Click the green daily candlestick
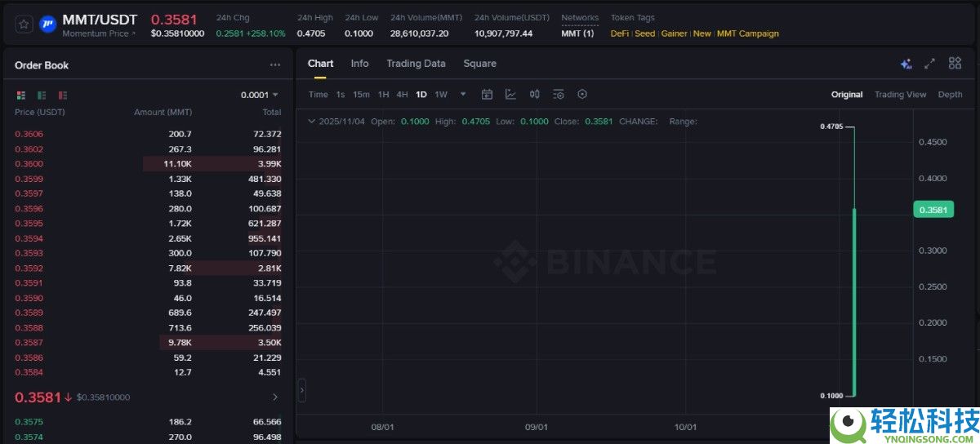This screenshot has width=980, height=444. (853, 302)
